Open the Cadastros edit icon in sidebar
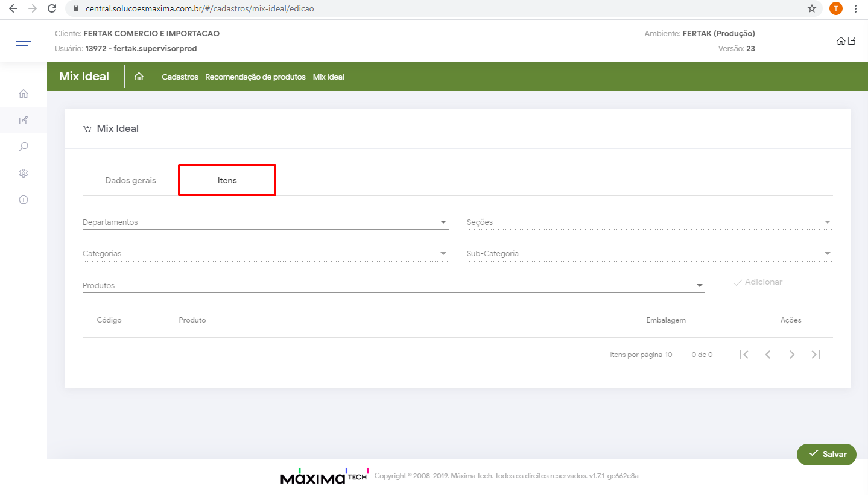 [24, 120]
